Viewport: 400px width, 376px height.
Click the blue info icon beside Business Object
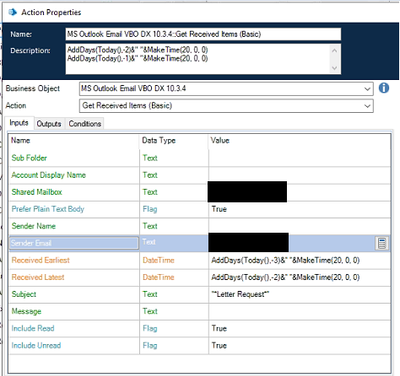tap(384, 88)
